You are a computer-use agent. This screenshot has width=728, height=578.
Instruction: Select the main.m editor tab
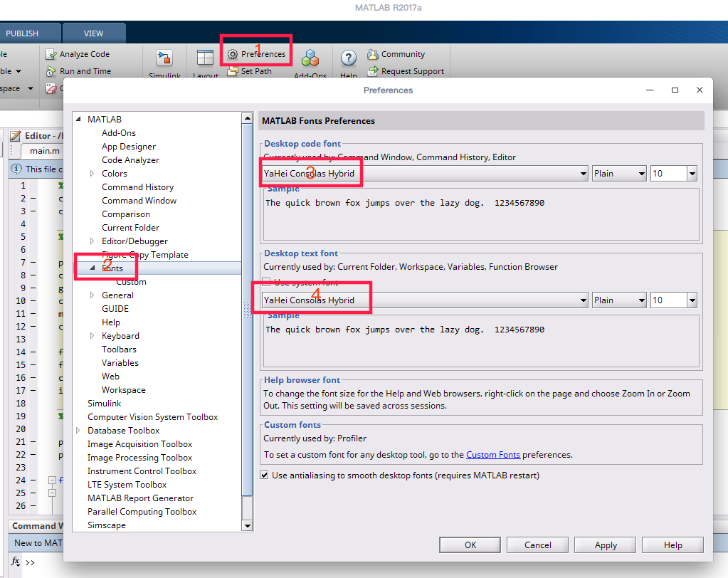click(x=45, y=151)
